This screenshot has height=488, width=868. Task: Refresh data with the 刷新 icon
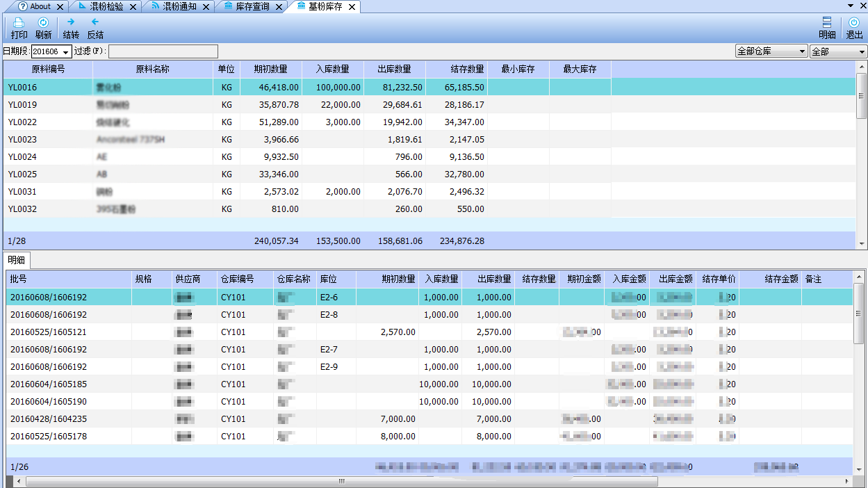(x=43, y=23)
